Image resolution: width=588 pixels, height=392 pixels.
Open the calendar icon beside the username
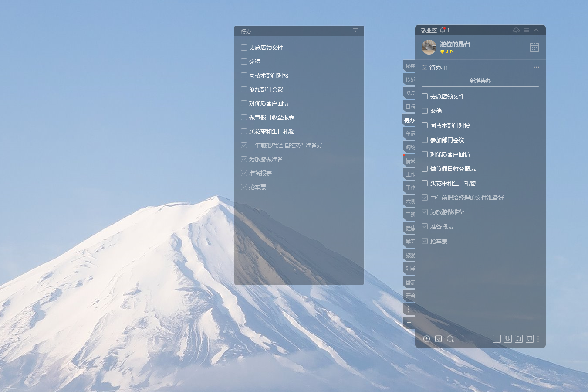click(534, 47)
